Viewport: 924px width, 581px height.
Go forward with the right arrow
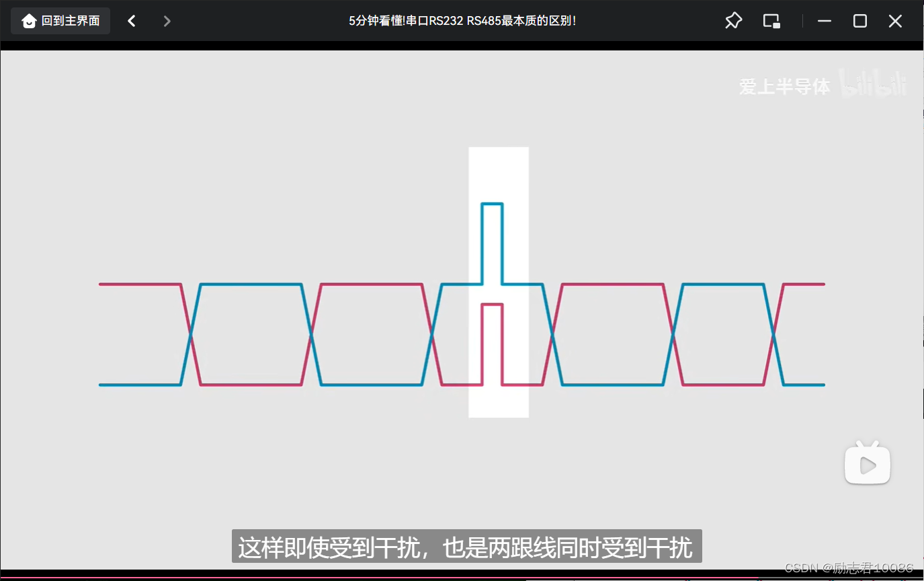point(167,21)
